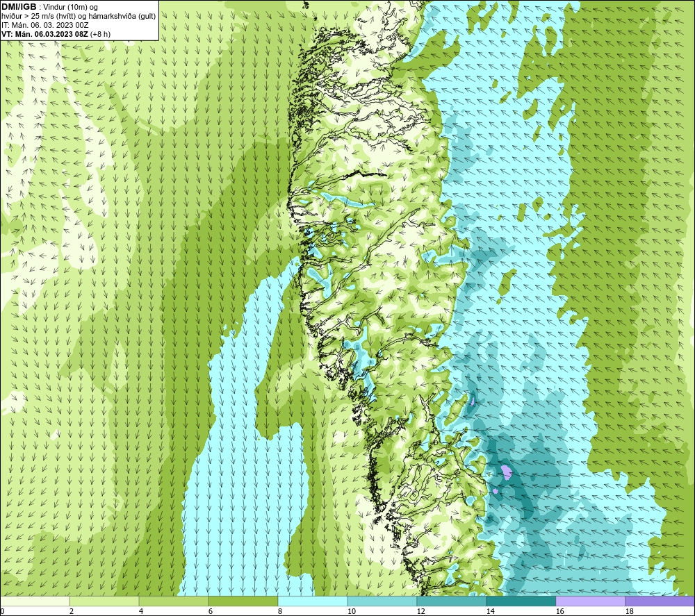Click the scale label "0"

(x=2, y=611)
